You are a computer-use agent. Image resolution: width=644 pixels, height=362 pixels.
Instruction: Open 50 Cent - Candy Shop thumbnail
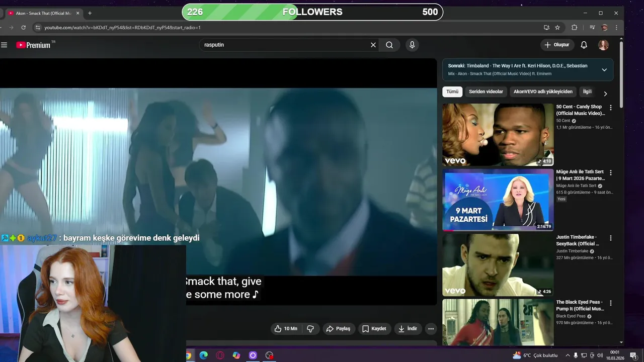tap(498, 135)
